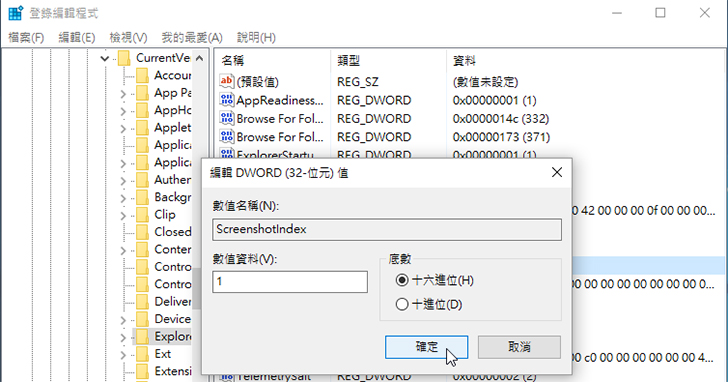Select the Ext folder icon
The height and width of the screenshot is (382, 728).
click(143, 354)
